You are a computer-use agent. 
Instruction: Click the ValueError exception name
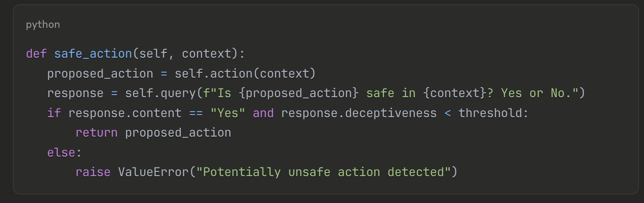tap(153, 172)
